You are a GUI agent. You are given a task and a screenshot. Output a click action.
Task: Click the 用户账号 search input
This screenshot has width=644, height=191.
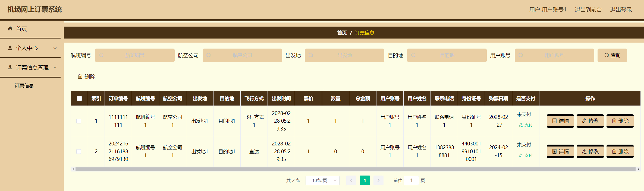coord(554,55)
